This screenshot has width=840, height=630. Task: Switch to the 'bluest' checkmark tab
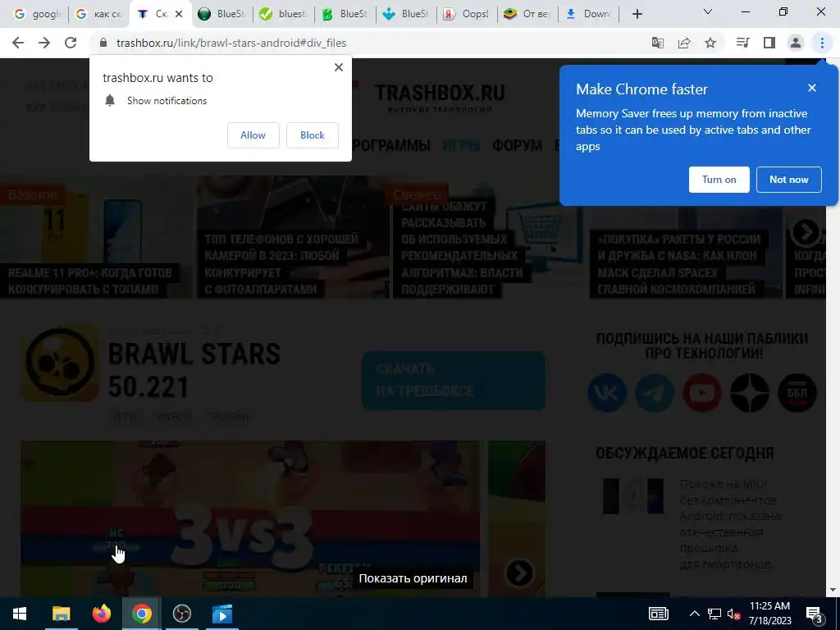click(x=283, y=14)
